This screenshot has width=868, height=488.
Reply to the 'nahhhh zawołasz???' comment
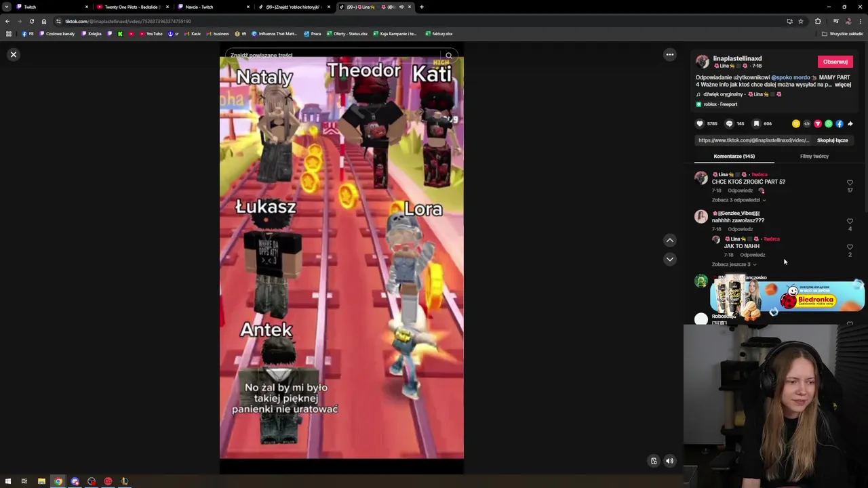click(740, 229)
